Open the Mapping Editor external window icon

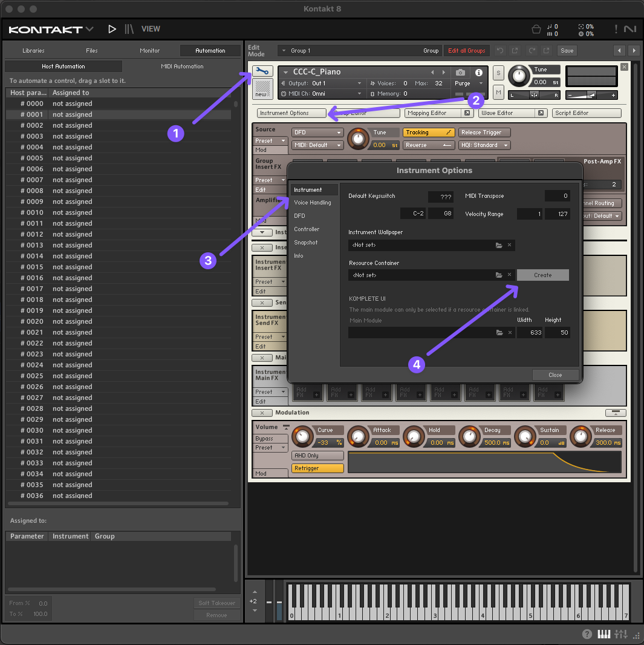[x=467, y=113]
